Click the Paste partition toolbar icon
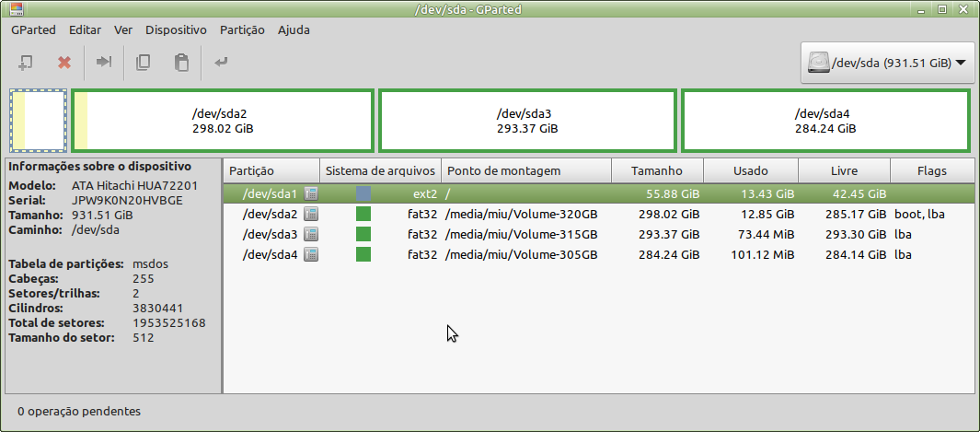 181,63
